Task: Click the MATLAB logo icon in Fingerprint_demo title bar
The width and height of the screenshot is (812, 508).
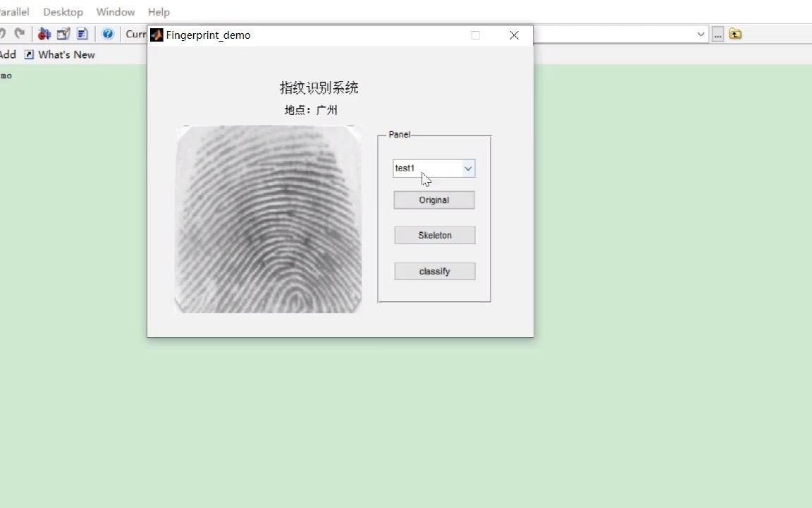Action: 156,35
